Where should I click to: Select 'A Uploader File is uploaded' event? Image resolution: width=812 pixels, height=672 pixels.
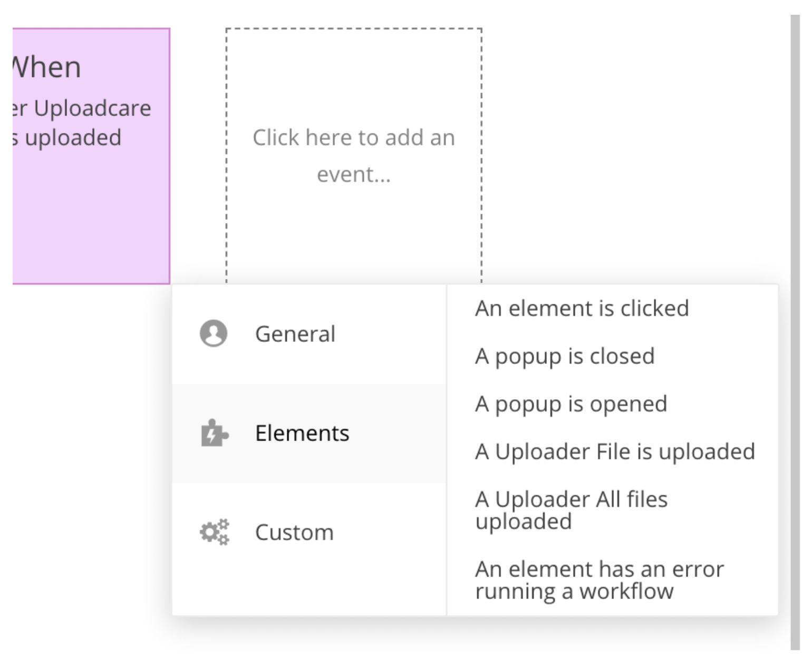pos(615,452)
